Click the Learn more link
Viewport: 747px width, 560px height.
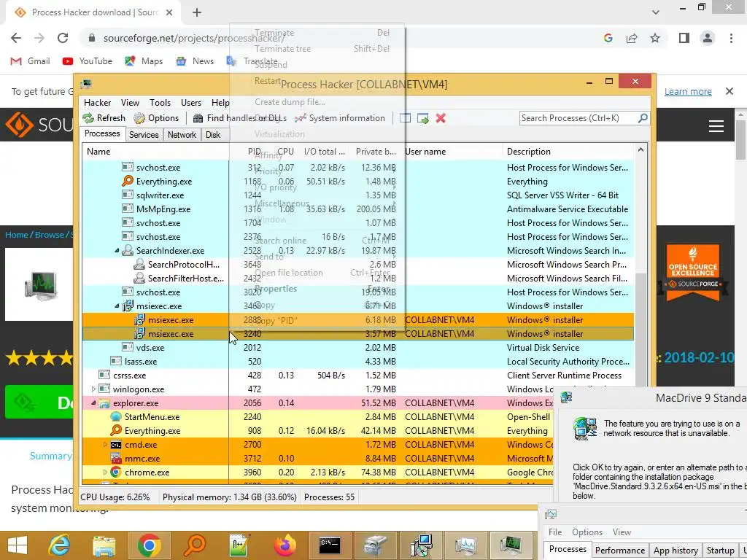(x=688, y=91)
